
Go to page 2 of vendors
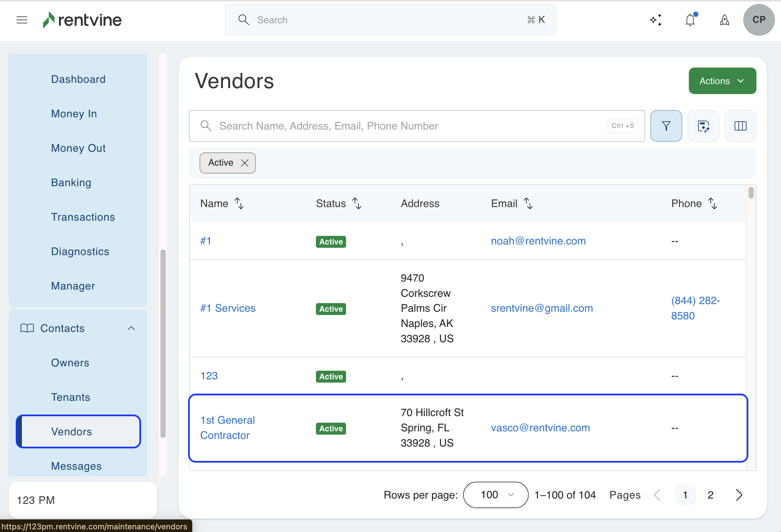(x=710, y=495)
